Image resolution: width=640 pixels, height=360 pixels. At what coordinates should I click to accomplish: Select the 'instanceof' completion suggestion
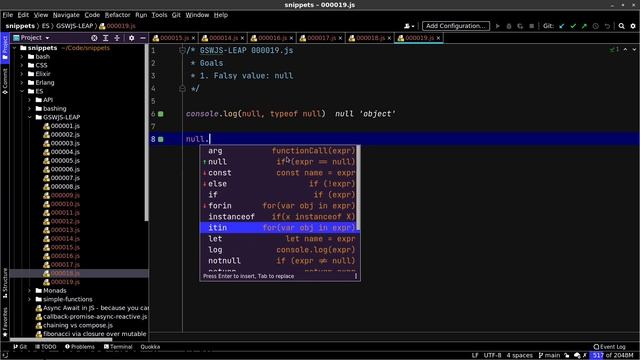278,217
